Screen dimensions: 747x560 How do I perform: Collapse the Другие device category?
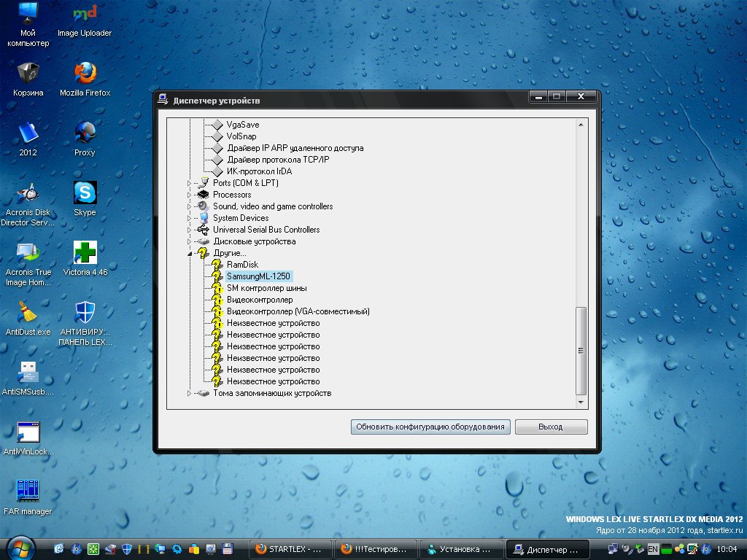tap(190, 254)
